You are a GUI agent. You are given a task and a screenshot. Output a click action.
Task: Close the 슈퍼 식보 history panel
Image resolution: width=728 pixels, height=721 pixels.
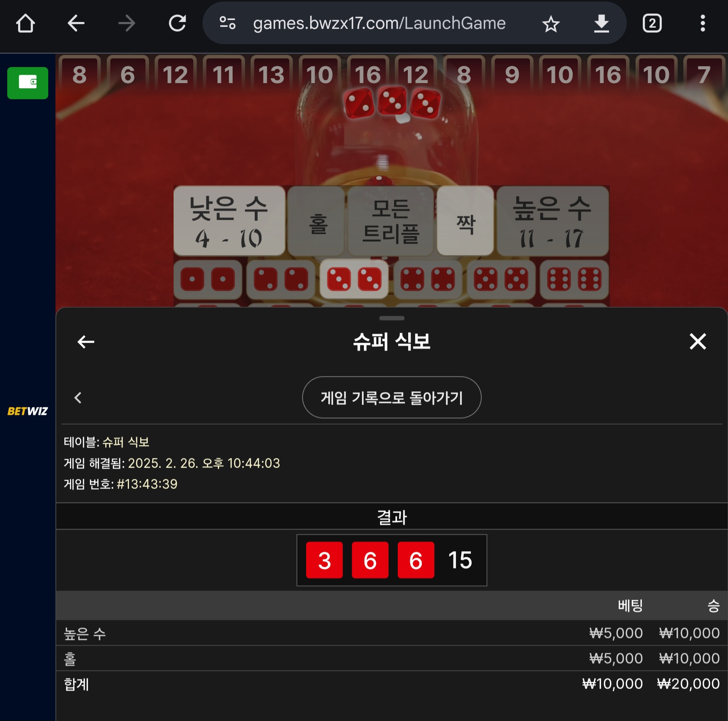pyautogui.click(x=698, y=341)
